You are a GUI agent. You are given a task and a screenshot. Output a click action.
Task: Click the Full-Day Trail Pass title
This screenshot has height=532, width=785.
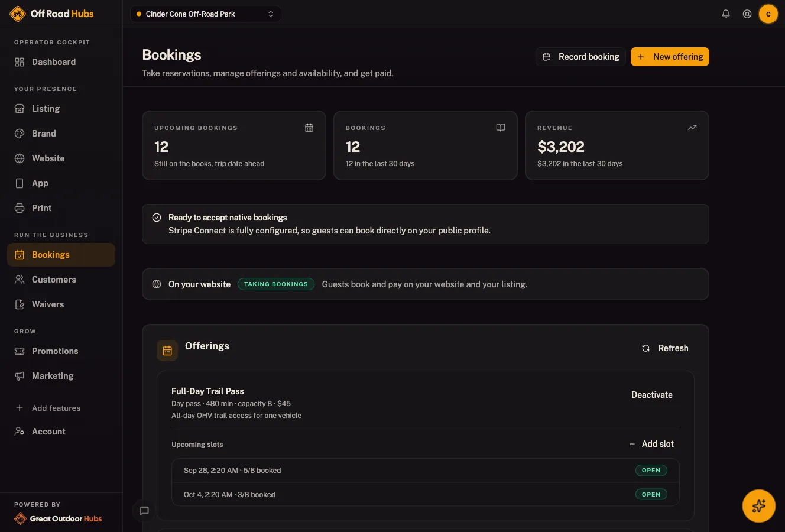[207, 391]
